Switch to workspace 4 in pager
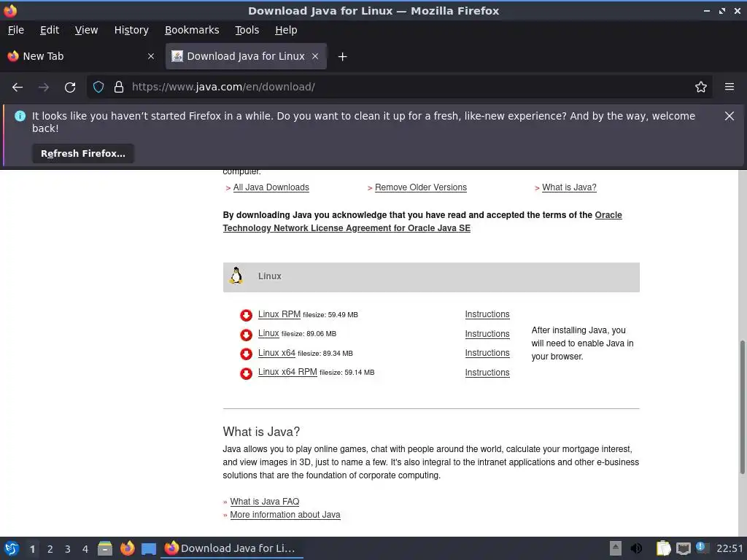747x560 pixels. (x=85, y=549)
